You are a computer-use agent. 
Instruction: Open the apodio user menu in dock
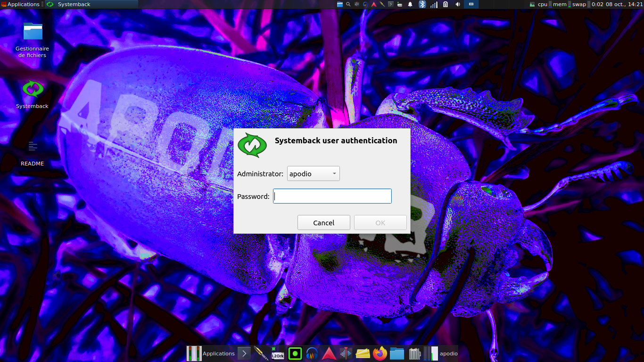pos(448,353)
